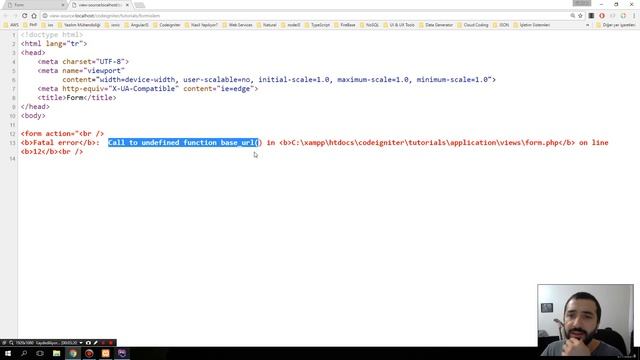The width and height of the screenshot is (640, 360).
Task: Click the red stop button on recorder bar
Action: coord(111,343)
